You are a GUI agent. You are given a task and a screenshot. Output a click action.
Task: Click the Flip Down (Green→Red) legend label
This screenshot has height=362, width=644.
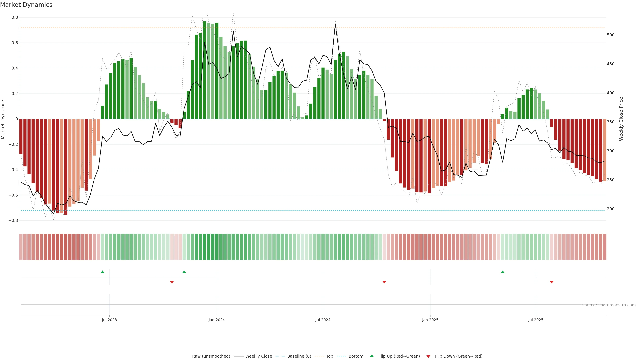click(459, 356)
